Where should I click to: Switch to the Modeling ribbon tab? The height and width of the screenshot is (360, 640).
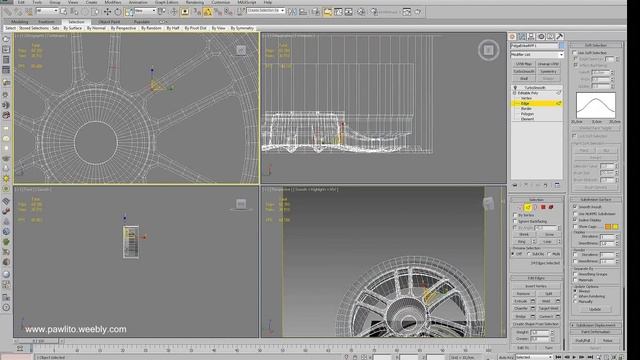(20, 22)
